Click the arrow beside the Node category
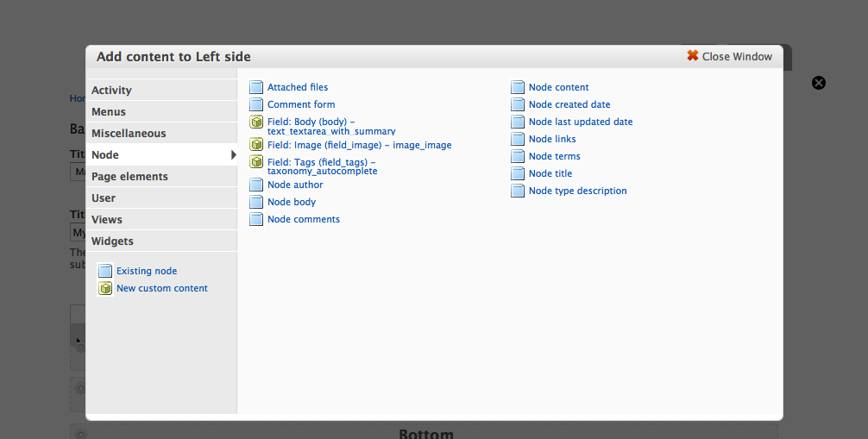Screen dimensions: 868x439 pos(233,155)
